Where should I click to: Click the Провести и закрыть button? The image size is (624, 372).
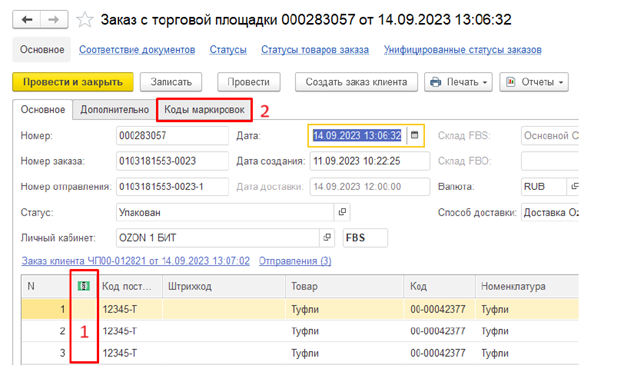[x=73, y=82]
